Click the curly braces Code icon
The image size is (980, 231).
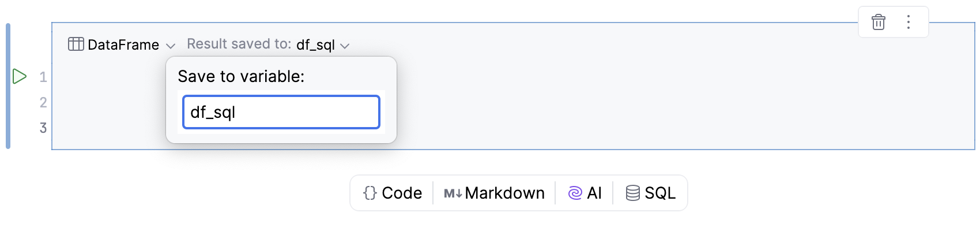(370, 193)
